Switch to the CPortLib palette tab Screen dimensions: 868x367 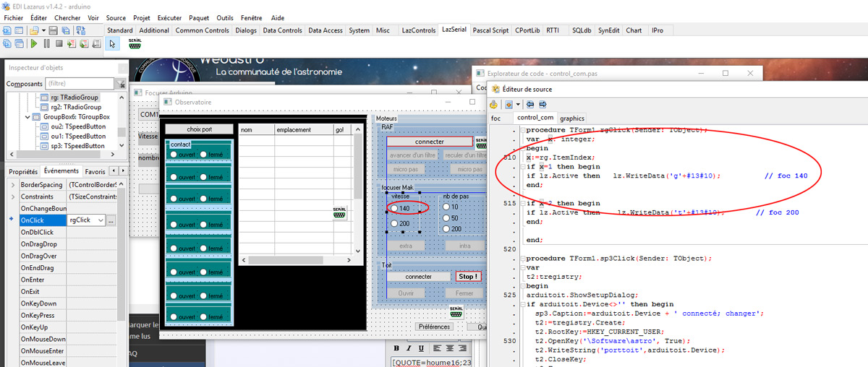pyautogui.click(x=527, y=30)
